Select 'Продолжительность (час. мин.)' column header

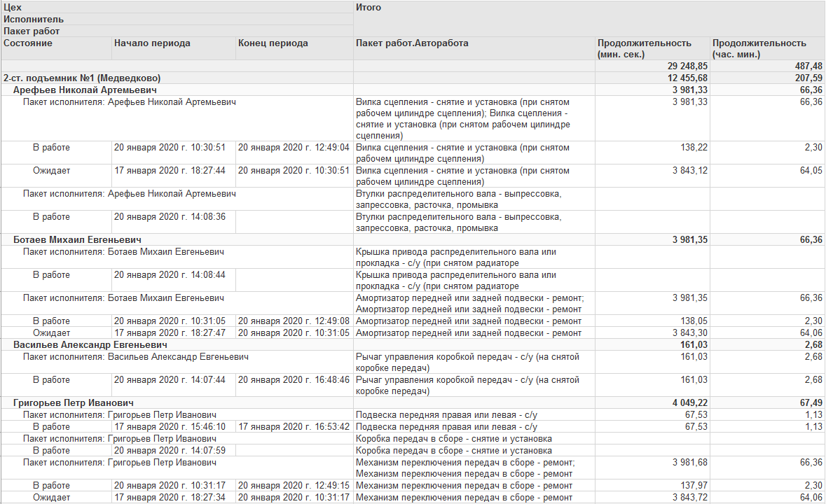click(768, 48)
